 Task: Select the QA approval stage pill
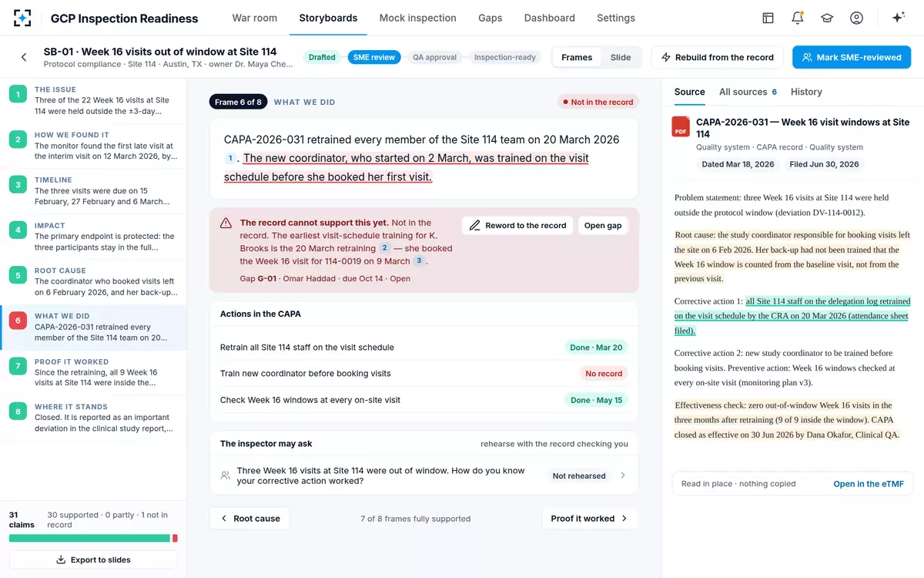tap(434, 57)
